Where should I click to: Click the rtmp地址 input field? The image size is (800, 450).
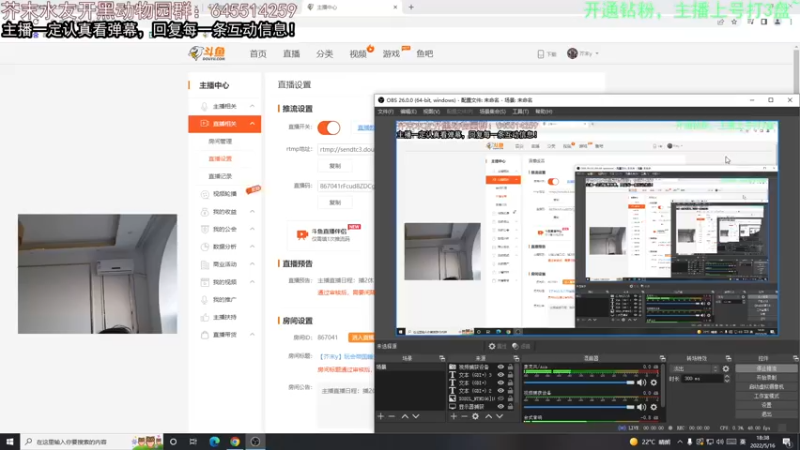346,149
